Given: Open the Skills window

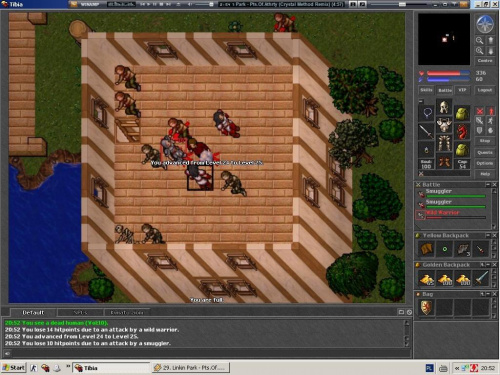Looking at the screenshot, I should (x=426, y=90).
